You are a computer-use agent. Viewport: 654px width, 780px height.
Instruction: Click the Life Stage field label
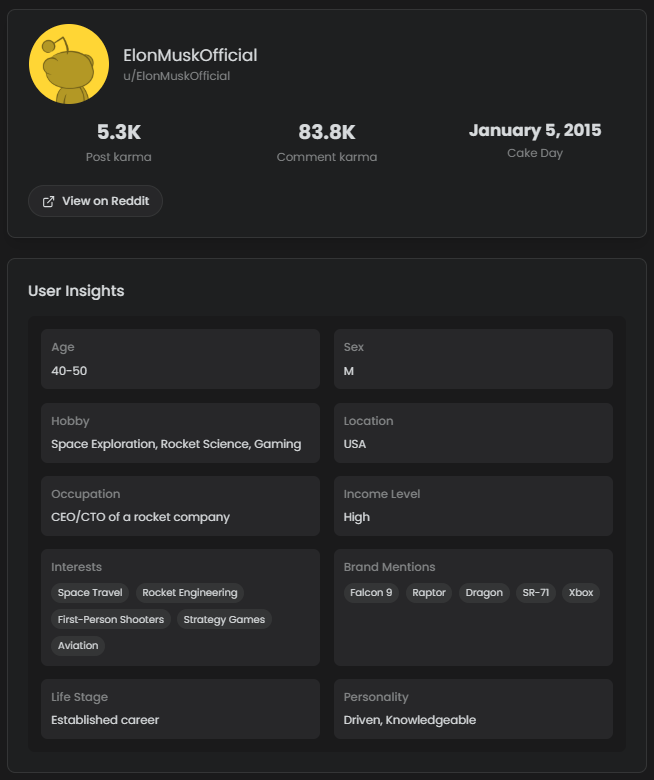(80, 697)
